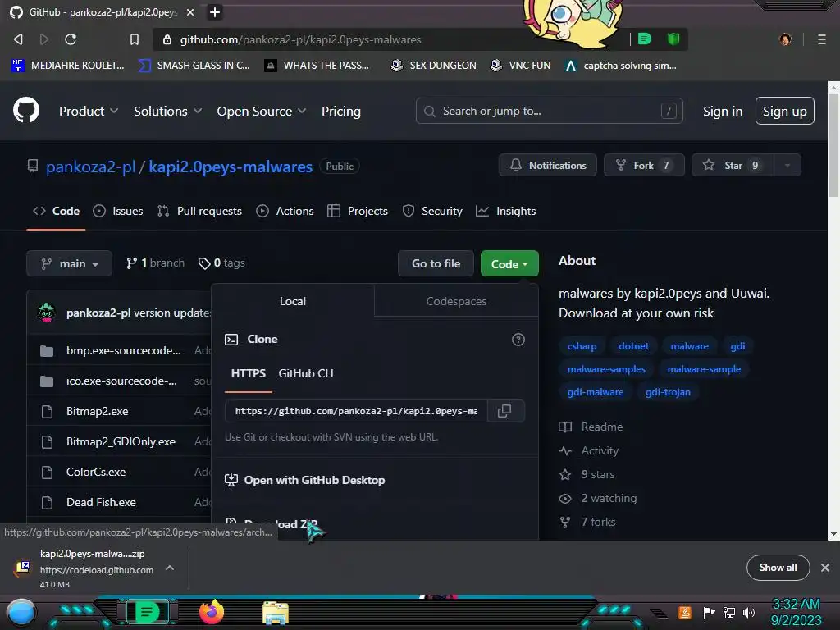Open the bmp.exe-sourcecode folder

pyautogui.click(x=124, y=350)
